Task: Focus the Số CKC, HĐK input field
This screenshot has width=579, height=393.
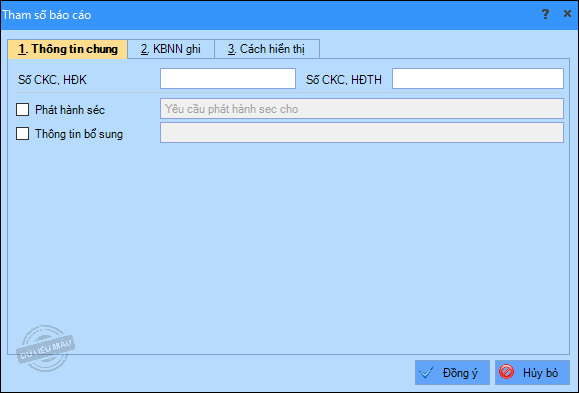Action: pyautogui.click(x=228, y=78)
